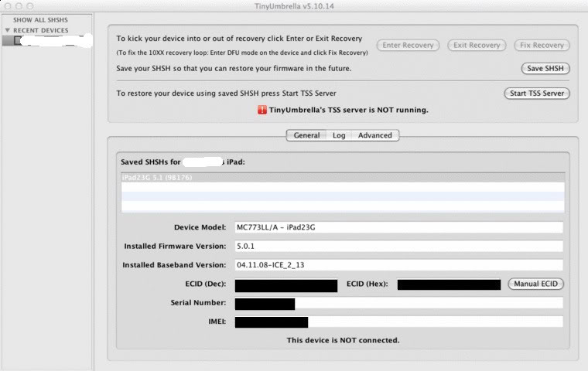Switch to the General tab
Image resolution: width=588 pixels, height=371 pixels.
pos(306,135)
